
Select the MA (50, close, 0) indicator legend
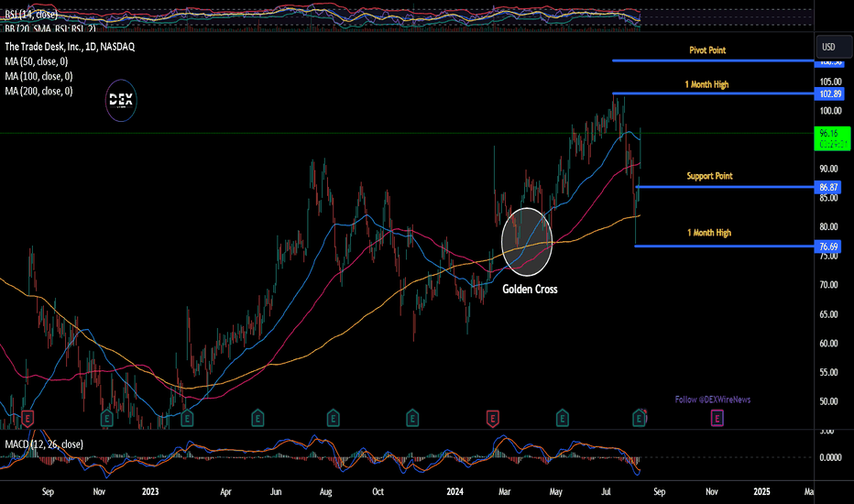pyautogui.click(x=37, y=61)
